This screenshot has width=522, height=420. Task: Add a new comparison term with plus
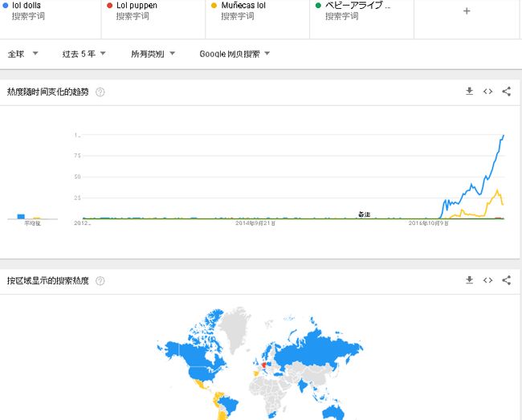467,11
